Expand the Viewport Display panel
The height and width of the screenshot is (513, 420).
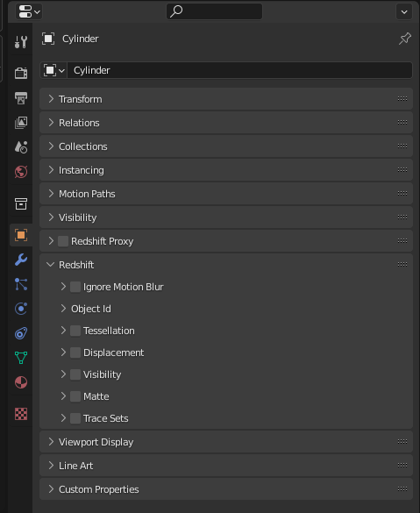click(226, 442)
